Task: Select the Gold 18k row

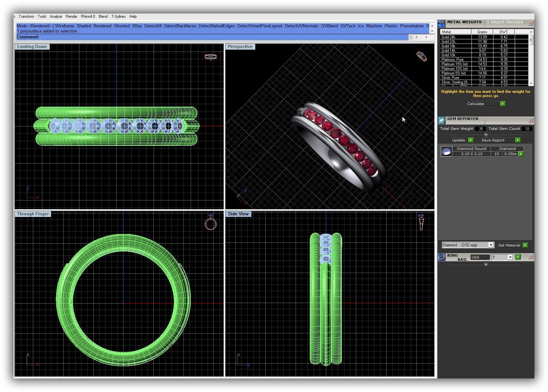Action: pos(484,46)
